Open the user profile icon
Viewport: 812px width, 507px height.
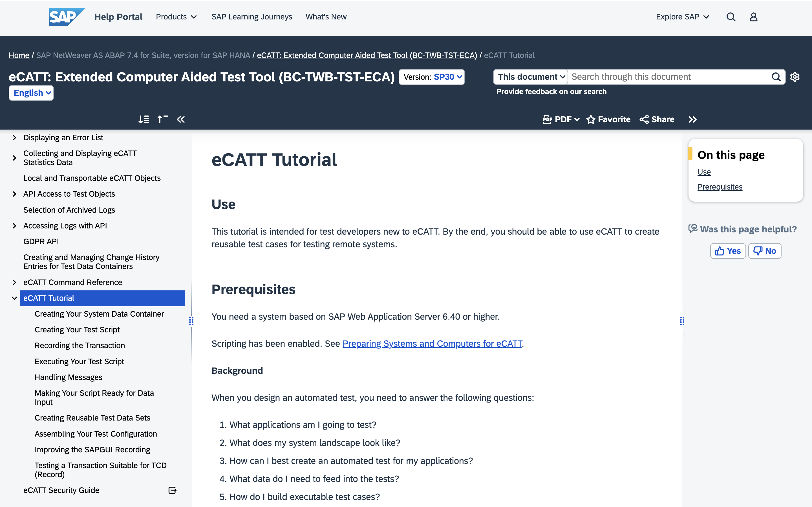click(x=753, y=17)
